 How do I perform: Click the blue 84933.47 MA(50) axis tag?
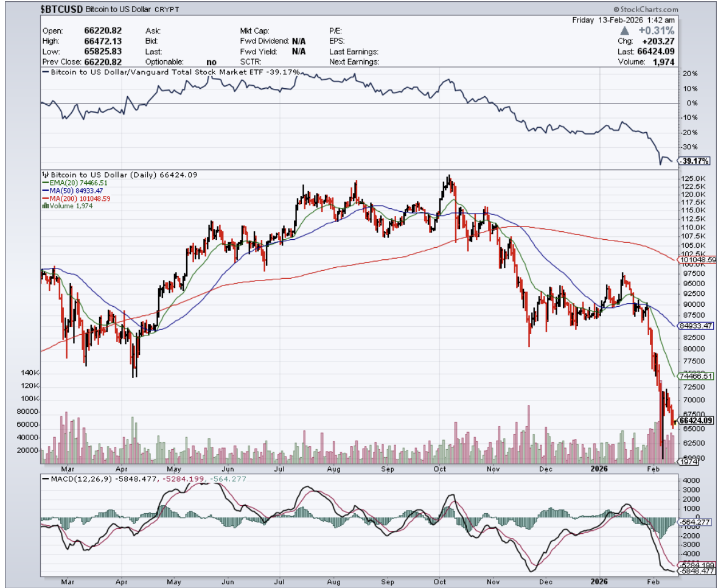[x=696, y=326]
